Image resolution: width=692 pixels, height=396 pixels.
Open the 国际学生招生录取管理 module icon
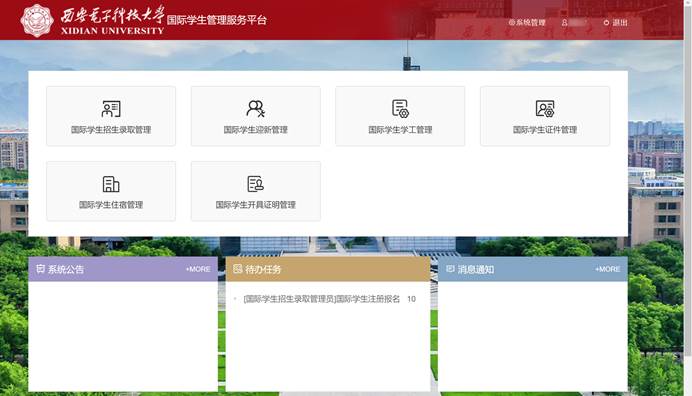111,109
